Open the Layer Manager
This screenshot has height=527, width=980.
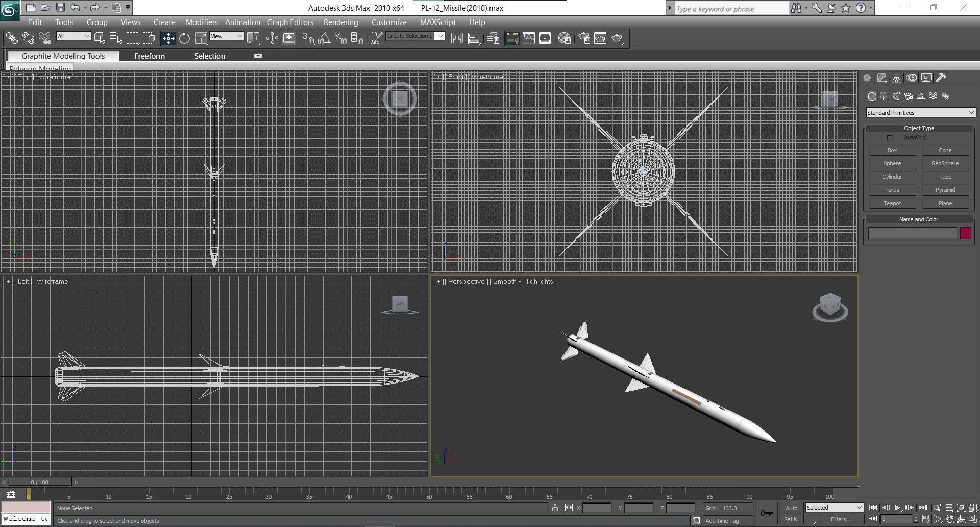493,38
